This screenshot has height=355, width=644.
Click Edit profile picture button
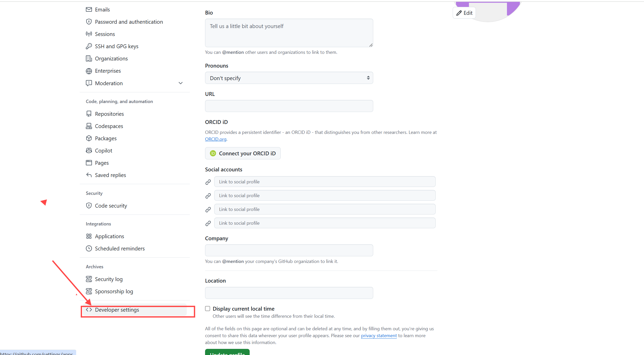(x=464, y=13)
